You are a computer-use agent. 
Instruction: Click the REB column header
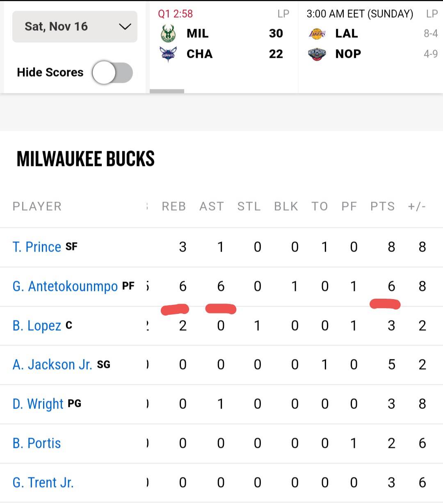point(174,207)
